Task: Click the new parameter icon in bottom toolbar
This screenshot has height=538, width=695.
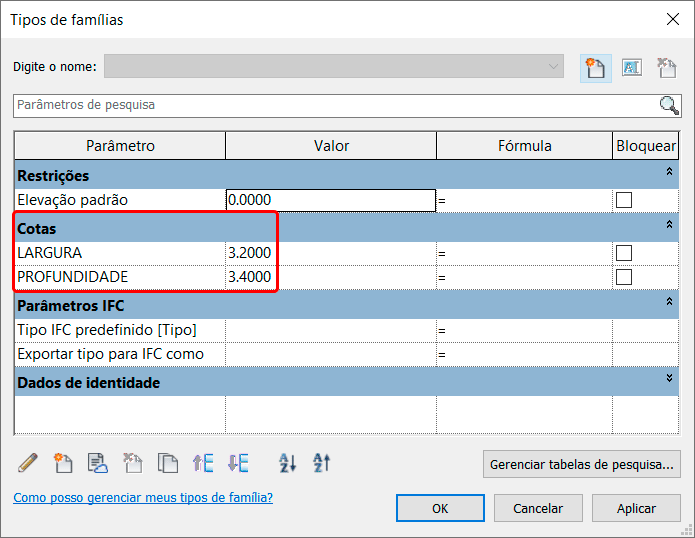Action: (x=64, y=463)
